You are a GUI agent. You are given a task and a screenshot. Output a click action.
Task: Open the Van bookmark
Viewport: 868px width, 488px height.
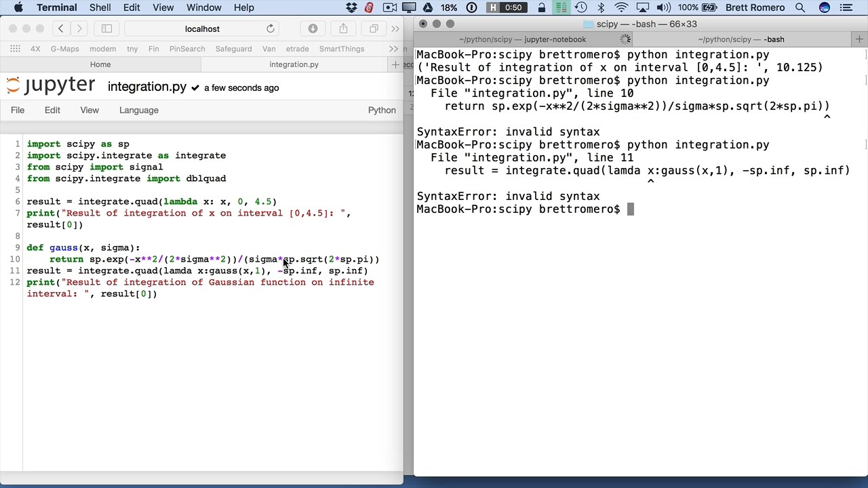click(x=269, y=49)
